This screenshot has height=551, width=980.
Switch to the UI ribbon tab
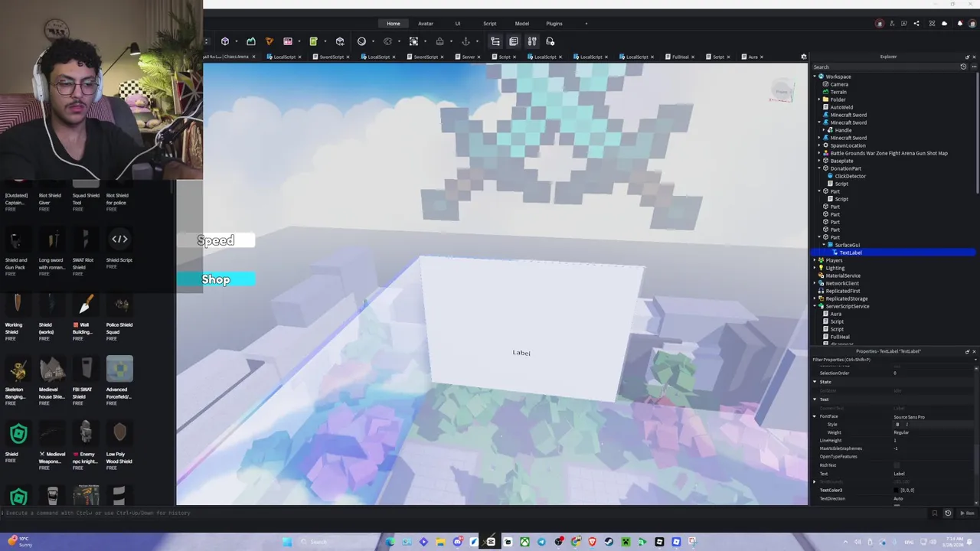[x=458, y=24]
